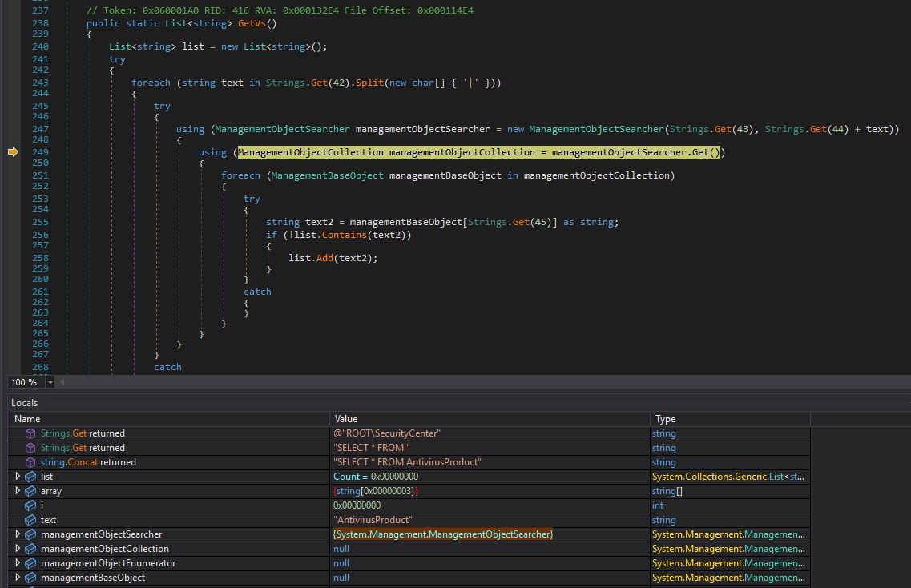Click the managementObjectSearcher variable icon

(x=30, y=534)
